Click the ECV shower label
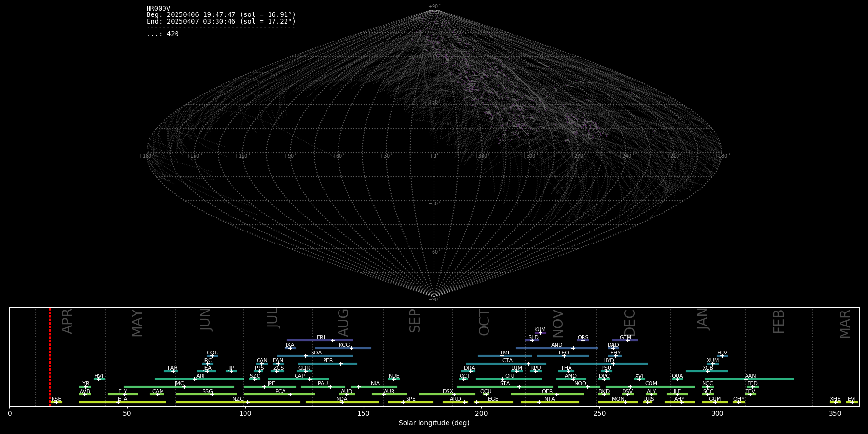 pyautogui.click(x=722, y=353)
